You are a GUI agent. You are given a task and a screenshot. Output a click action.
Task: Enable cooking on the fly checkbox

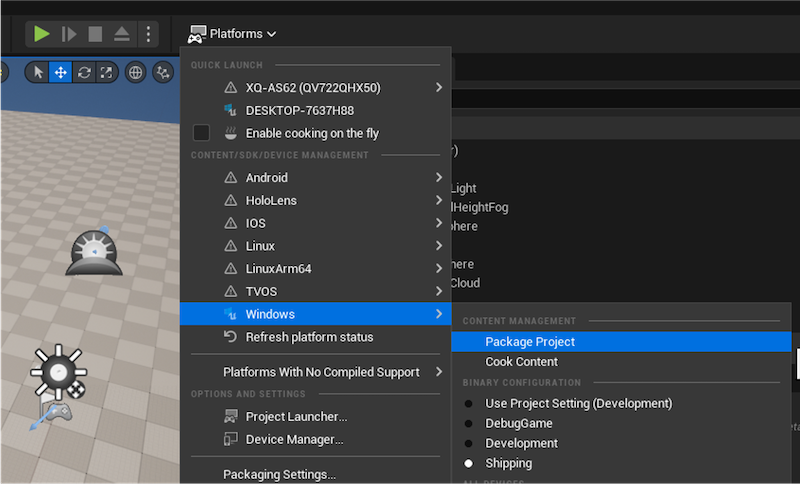[x=201, y=133]
